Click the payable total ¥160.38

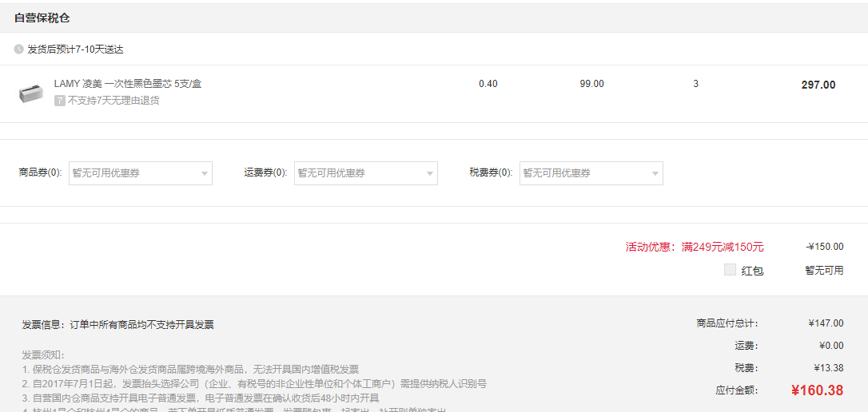pyautogui.click(x=817, y=390)
